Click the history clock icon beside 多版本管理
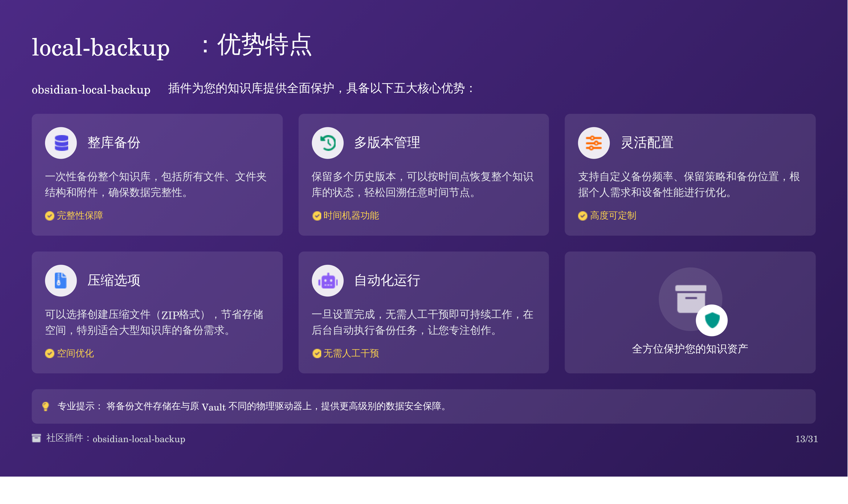 click(328, 143)
